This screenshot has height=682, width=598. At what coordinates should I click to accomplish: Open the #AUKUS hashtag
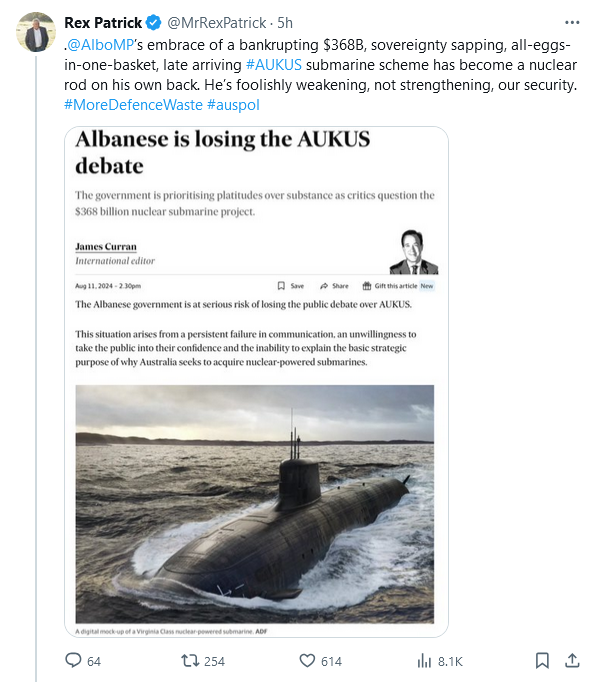[274, 65]
